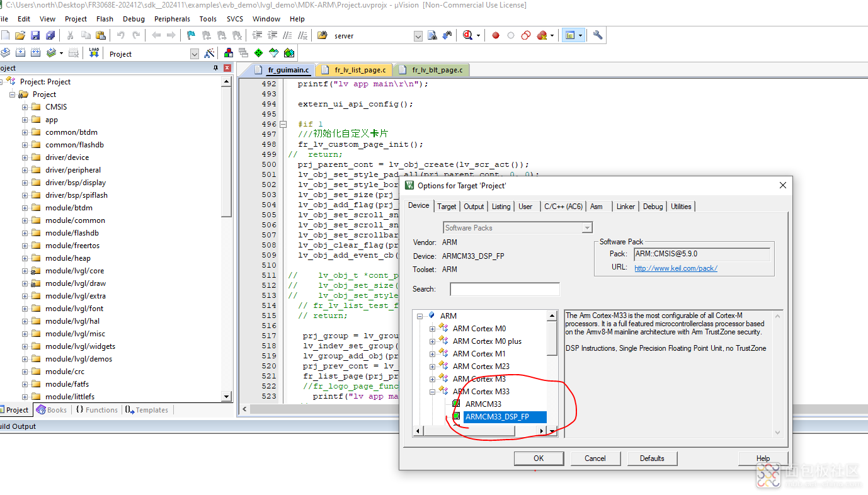This screenshot has width=868, height=495.
Task: Open Configuration with the wrench icon
Action: click(x=598, y=36)
